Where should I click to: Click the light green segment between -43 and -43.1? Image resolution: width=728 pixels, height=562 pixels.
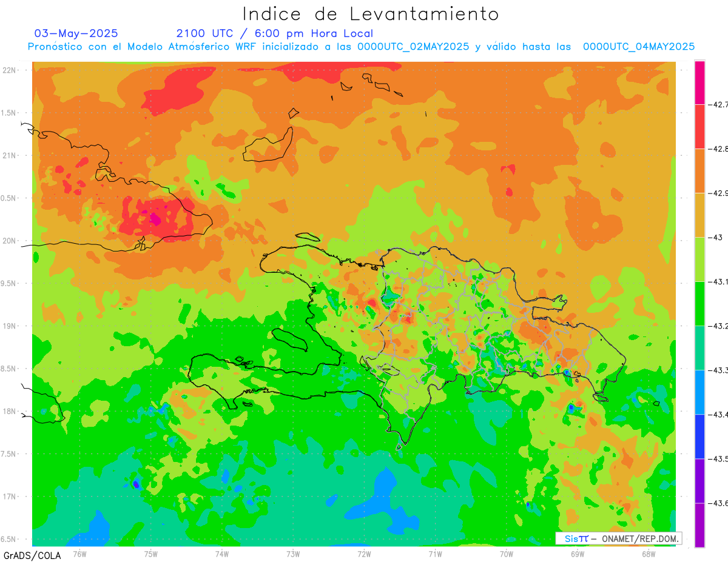tap(699, 259)
